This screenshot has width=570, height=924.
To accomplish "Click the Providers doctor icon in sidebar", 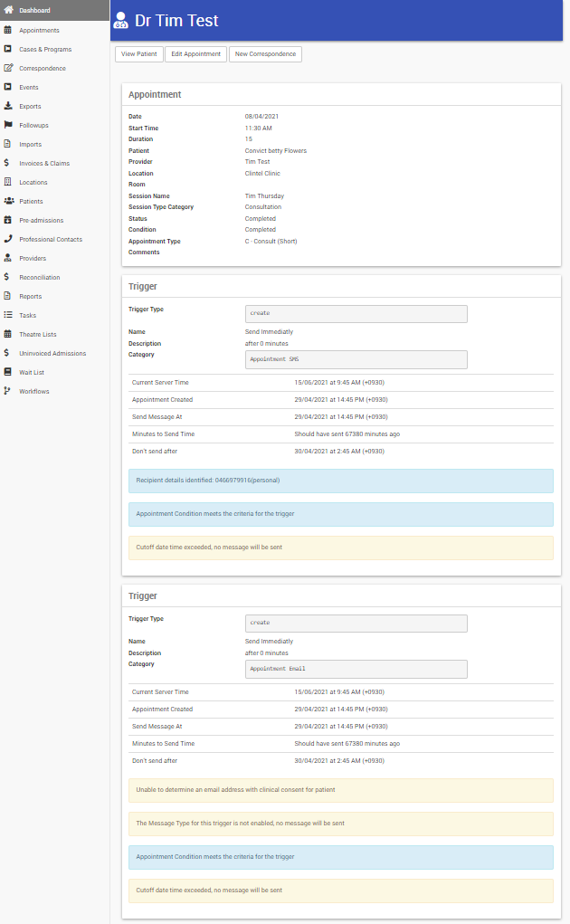I will (x=7, y=258).
